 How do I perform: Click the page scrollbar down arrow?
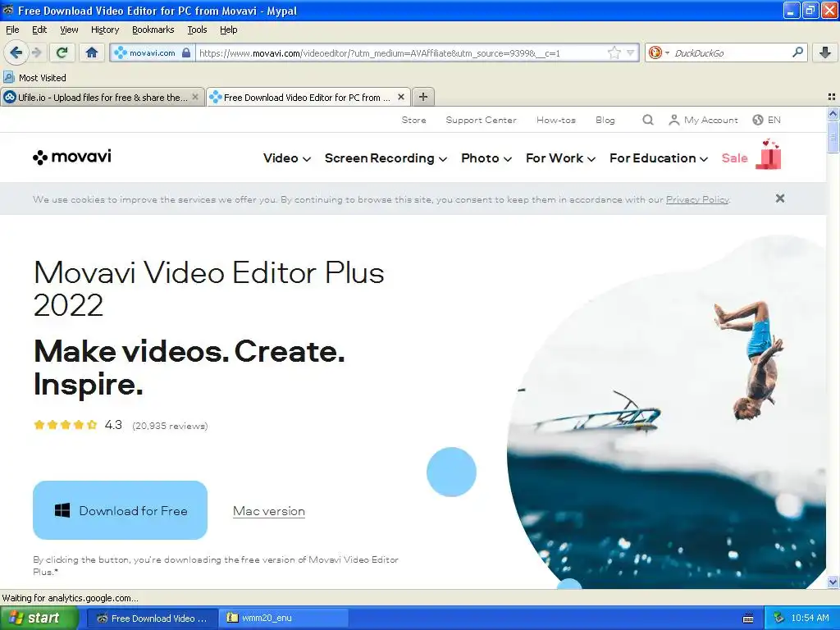(x=833, y=582)
